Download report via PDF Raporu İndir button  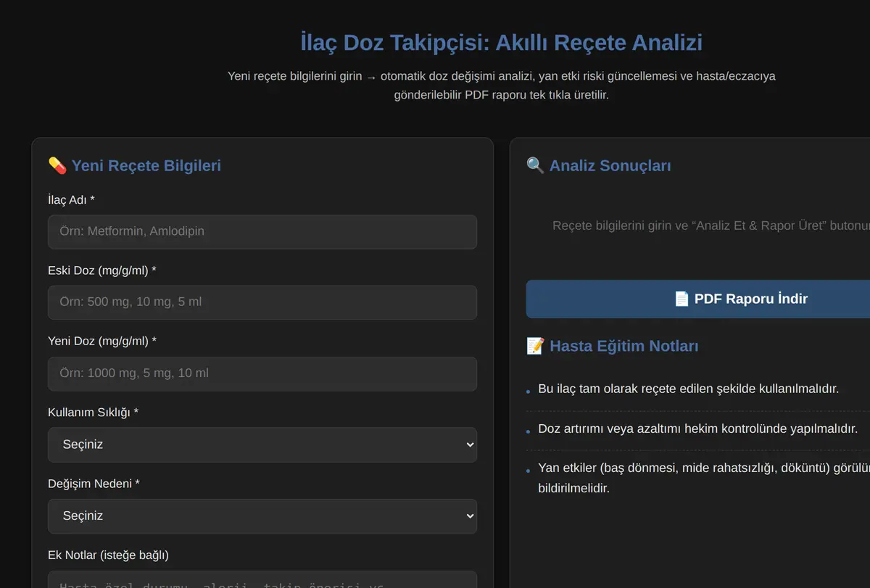pyautogui.click(x=697, y=299)
